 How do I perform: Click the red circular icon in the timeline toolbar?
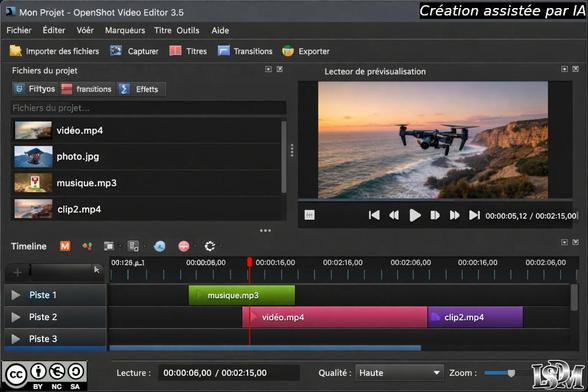(x=184, y=246)
